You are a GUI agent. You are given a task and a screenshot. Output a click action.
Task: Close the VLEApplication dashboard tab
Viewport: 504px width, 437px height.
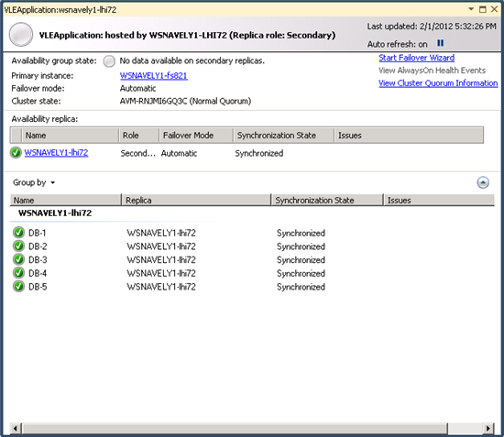click(x=494, y=9)
